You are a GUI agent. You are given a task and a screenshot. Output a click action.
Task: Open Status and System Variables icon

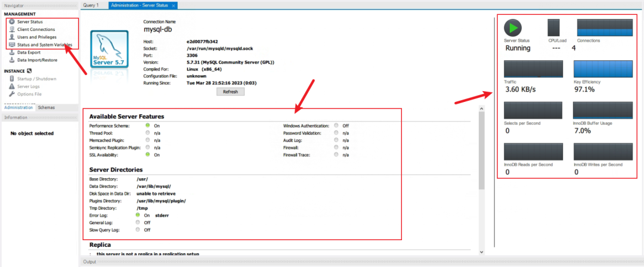click(12, 45)
